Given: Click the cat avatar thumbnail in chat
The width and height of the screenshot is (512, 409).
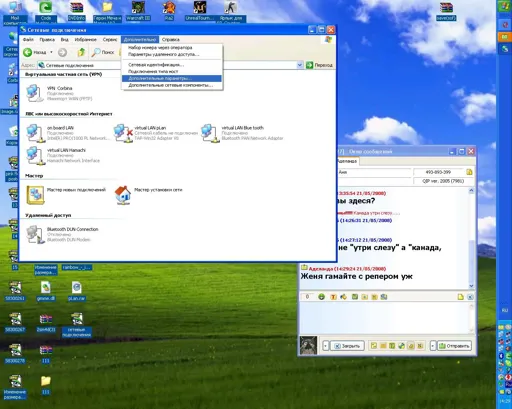Looking at the screenshot, I should coord(308,345).
